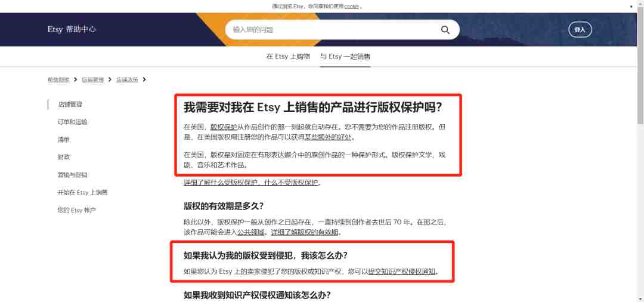Open the 帮助首页 breadcrumb link
Image resolution: width=644 pixels, height=302 pixels.
click(x=58, y=80)
